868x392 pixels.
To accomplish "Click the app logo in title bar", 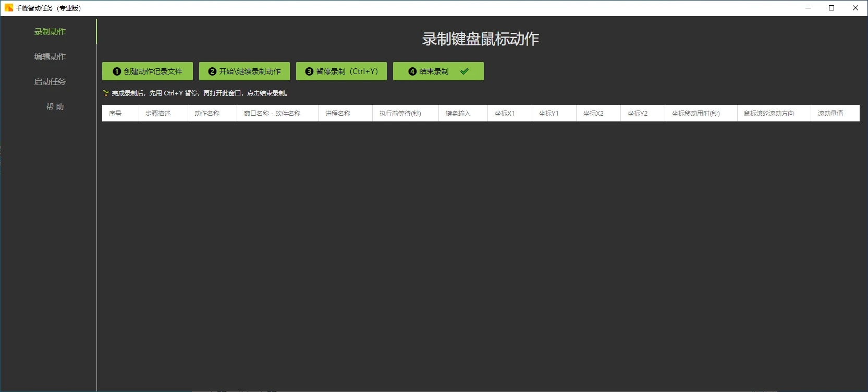I will (x=8, y=8).
